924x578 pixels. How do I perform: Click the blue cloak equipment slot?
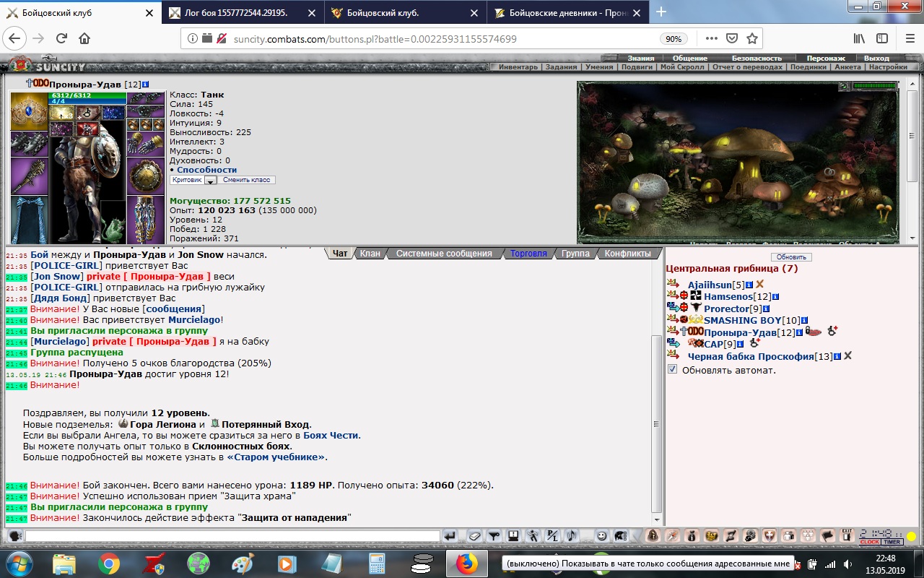[x=29, y=220]
